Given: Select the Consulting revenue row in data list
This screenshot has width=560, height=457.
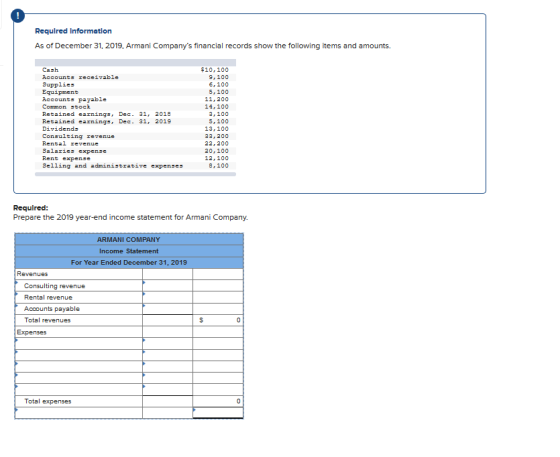Looking at the screenshot, I should pyautogui.click(x=135, y=136).
